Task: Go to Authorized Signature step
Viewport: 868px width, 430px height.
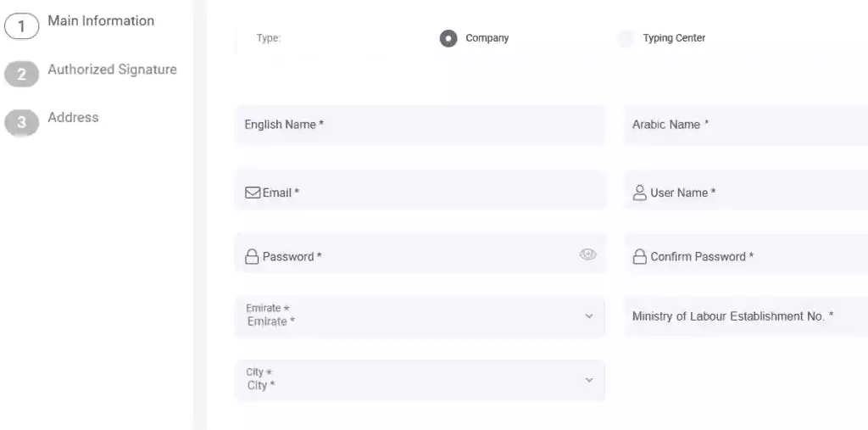Action: (x=113, y=70)
